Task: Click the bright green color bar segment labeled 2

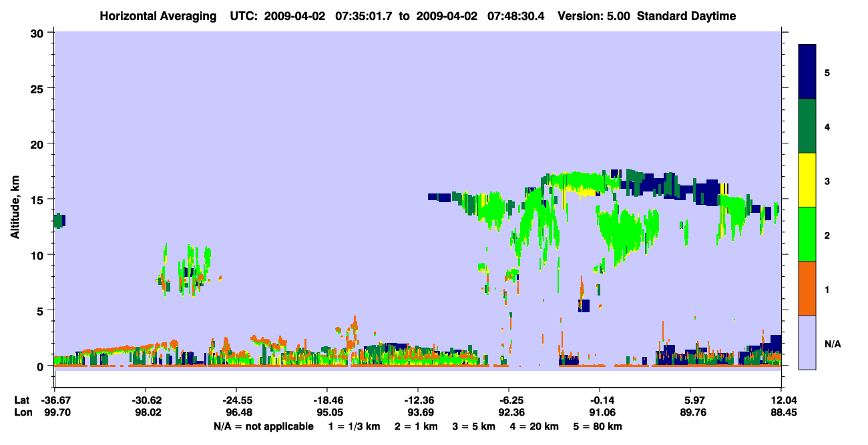Action: [x=807, y=234]
